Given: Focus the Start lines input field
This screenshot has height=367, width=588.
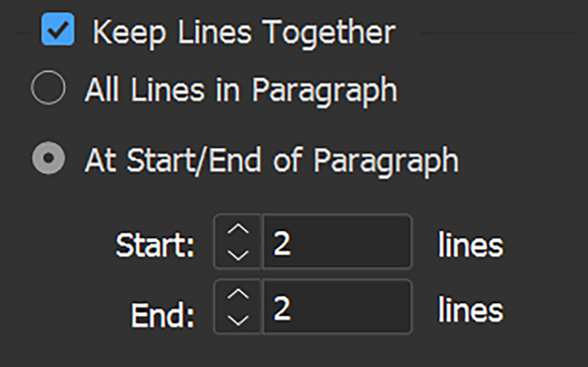Looking at the screenshot, I should pyautogui.click(x=337, y=242).
